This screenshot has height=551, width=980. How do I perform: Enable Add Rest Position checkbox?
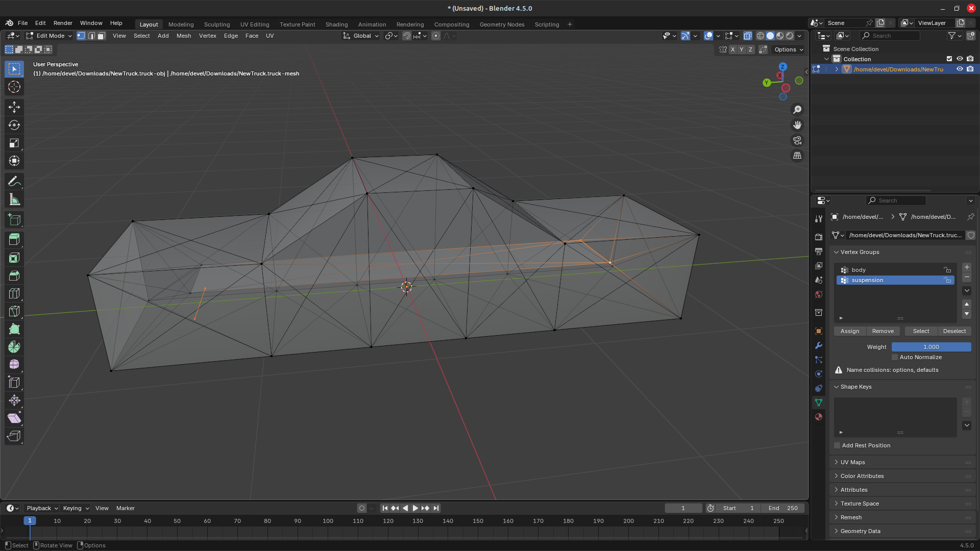(837, 445)
